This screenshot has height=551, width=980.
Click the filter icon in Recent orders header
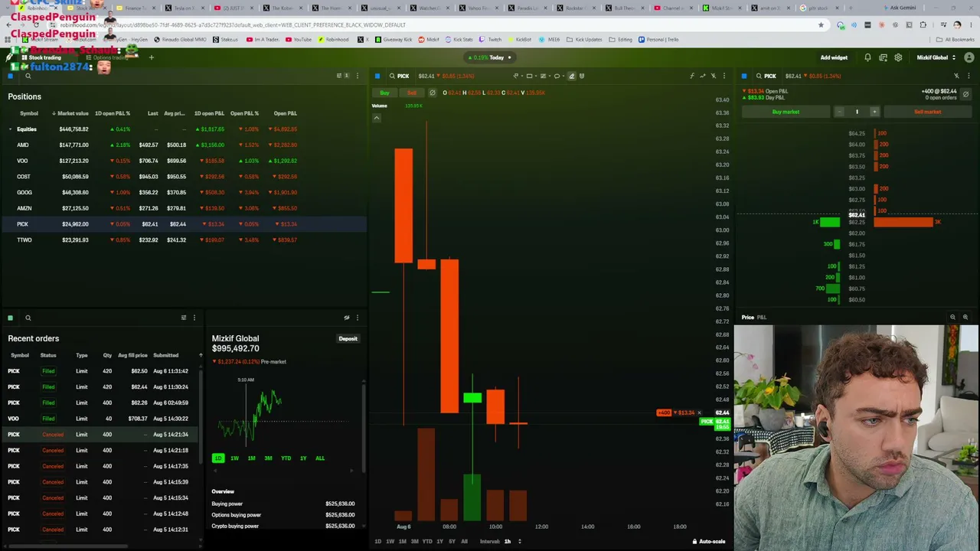[x=183, y=318]
